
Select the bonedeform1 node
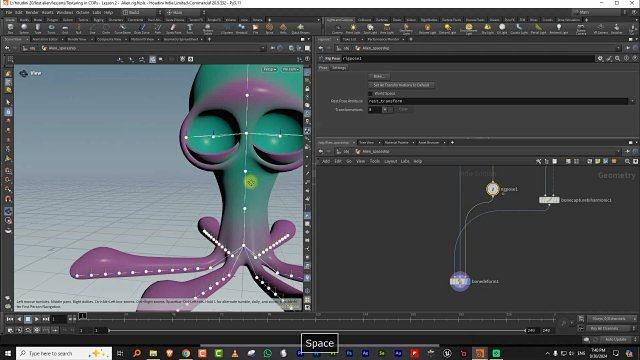click(460, 281)
